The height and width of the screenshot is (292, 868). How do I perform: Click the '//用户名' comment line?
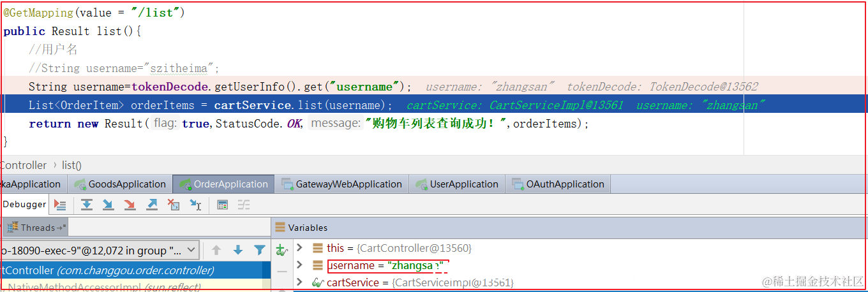[x=53, y=50]
